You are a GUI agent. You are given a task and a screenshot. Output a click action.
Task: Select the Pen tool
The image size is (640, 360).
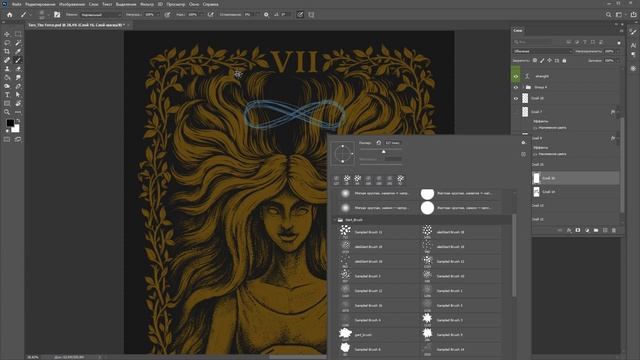[18, 86]
